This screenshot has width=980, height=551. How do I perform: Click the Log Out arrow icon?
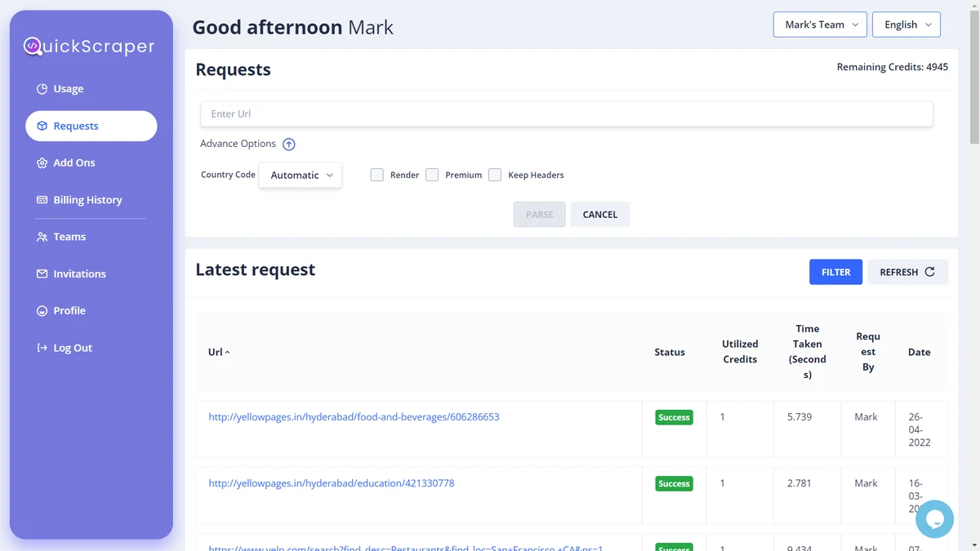tap(42, 348)
